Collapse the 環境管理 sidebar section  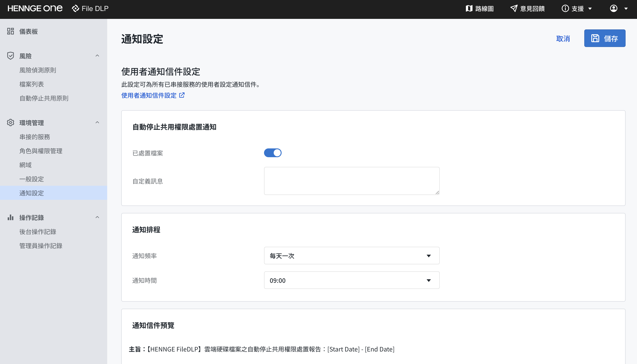97,123
